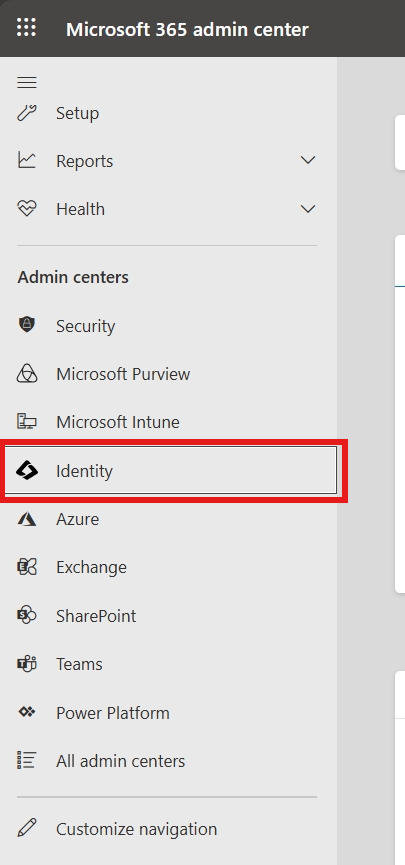Viewport: 405px width, 865px height.
Task: Click the Setup wrench icon
Action: click(x=26, y=113)
